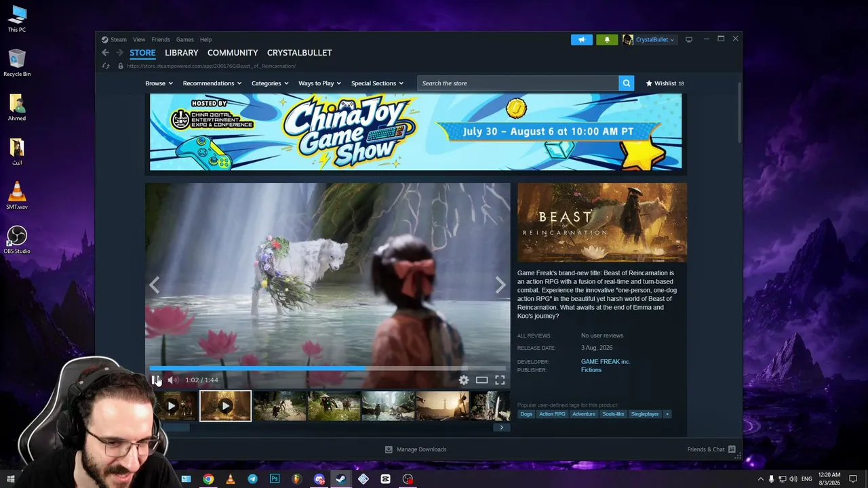Open the View menu
Viewport: 868px width, 488px height.
click(x=139, y=39)
